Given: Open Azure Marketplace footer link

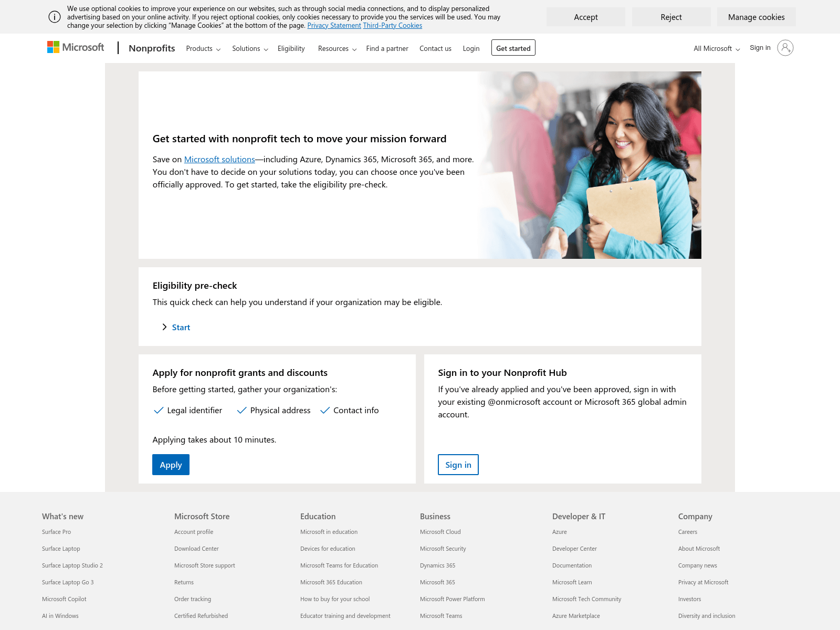Looking at the screenshot, I should (x=576, y=616).
